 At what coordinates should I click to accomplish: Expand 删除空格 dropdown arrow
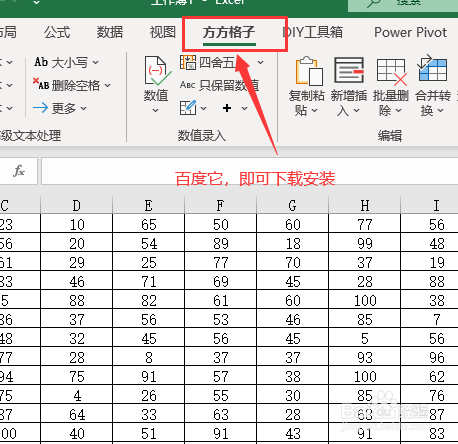107,86
